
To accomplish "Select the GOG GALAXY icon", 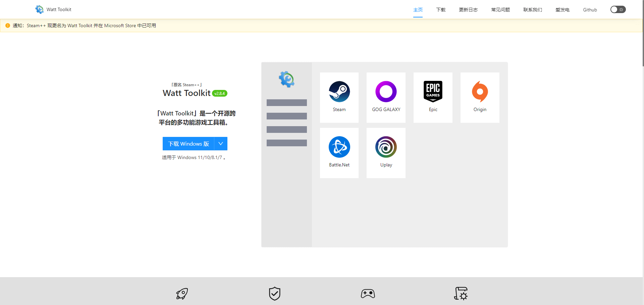I will click(x=386, y=92).
